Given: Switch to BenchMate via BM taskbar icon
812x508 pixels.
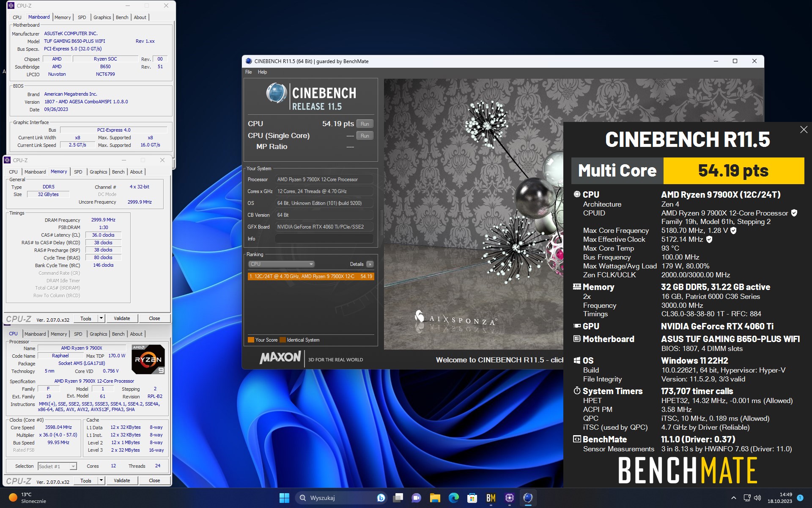Looking at the screenshot, I should click(x=491, y=498).
